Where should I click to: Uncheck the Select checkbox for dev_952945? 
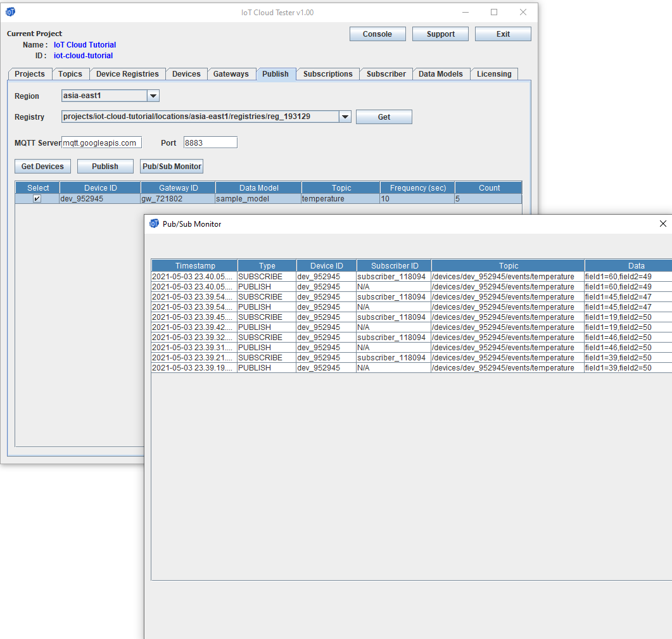tap(37, 198)
